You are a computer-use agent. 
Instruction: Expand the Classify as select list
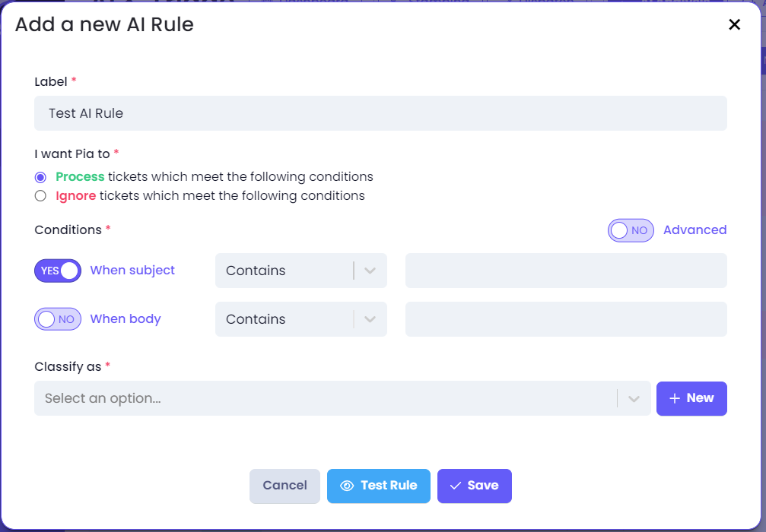342,398
